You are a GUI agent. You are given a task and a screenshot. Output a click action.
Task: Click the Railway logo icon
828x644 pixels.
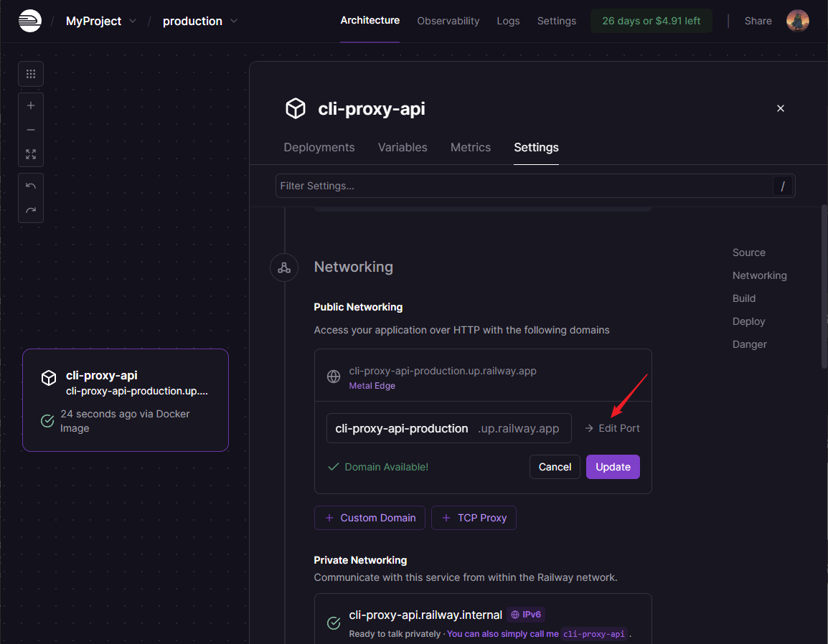coord(30,21)
